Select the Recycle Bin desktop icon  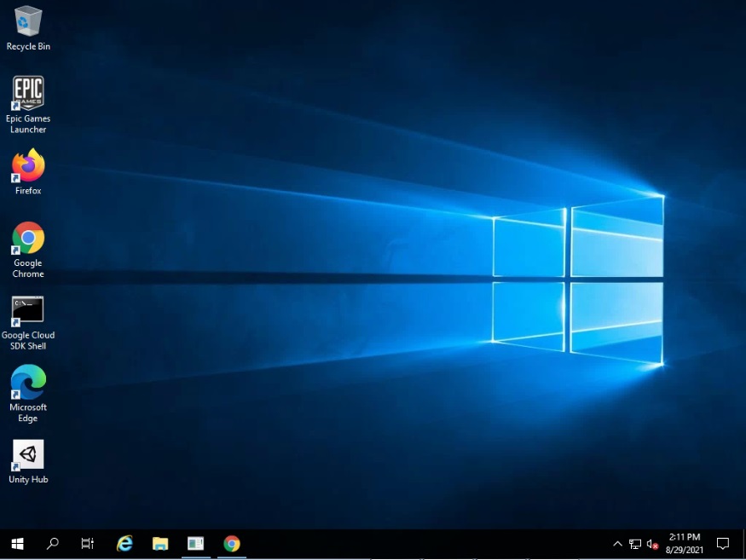coord(28,28)
